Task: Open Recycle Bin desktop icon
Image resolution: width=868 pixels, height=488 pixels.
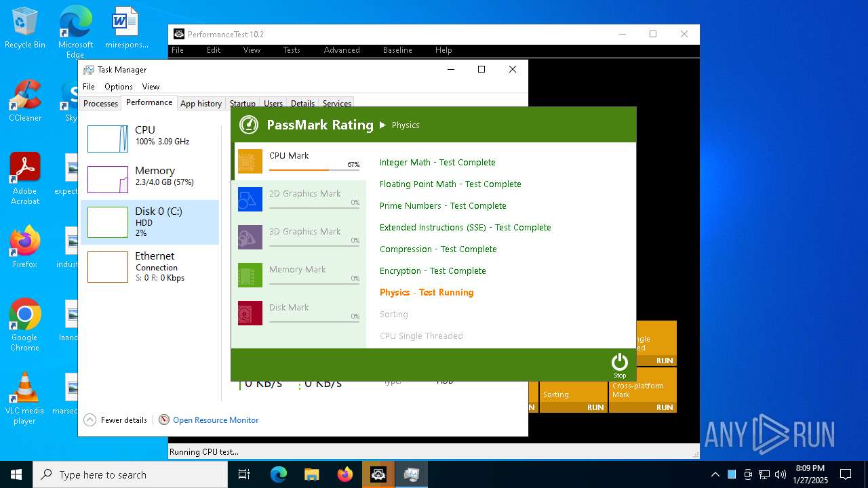Action: (25, 28)
